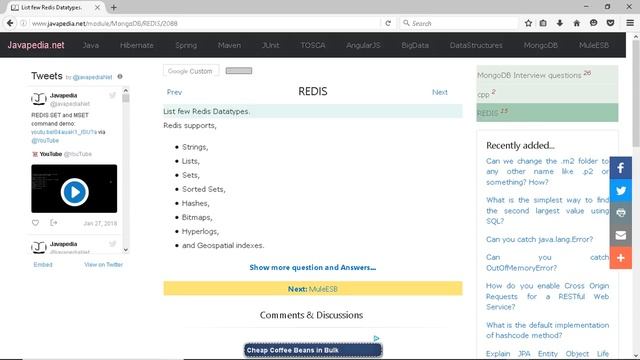Open the .m2 folder question link
Screen dimensions: 640x360
click(547, 171)
